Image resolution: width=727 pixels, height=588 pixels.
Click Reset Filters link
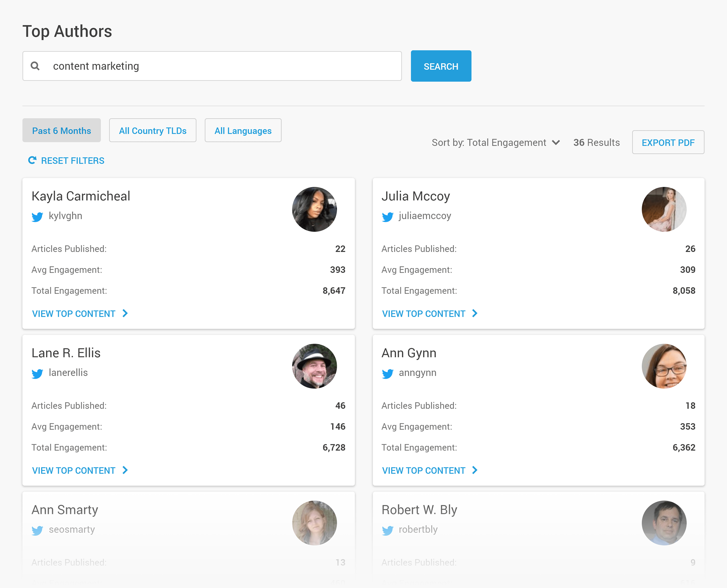(x=66, y=160)
